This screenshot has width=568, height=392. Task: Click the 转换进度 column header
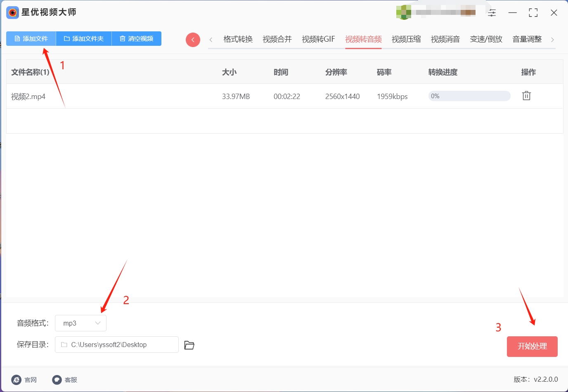point(443,72)
